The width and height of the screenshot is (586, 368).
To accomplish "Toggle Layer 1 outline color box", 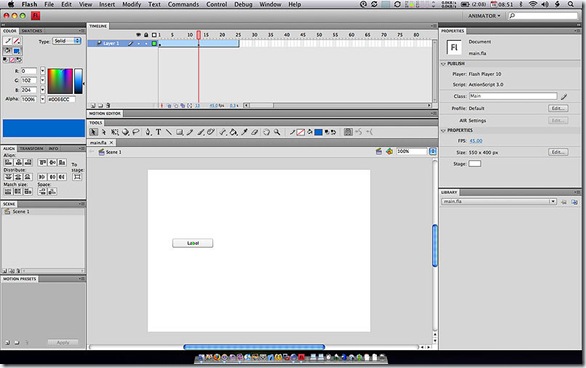I will tap(154, 44).
